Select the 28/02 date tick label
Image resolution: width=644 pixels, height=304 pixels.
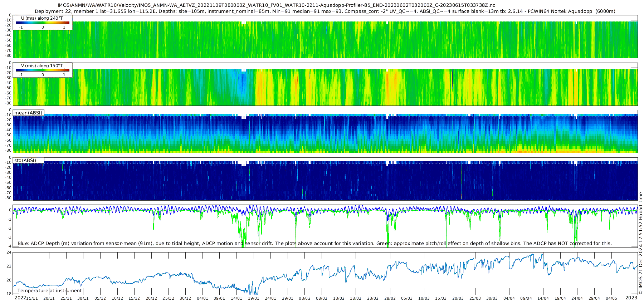point(390,298)
